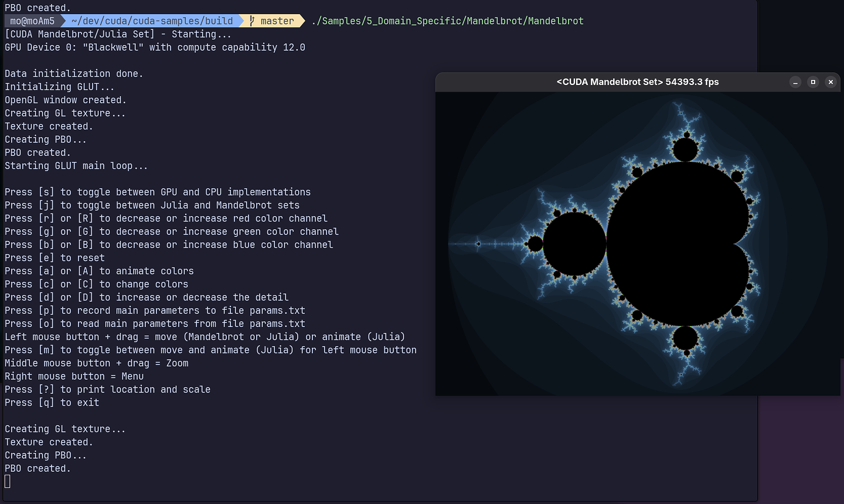Click the git branch icon beside master

(x=253, y=21)
